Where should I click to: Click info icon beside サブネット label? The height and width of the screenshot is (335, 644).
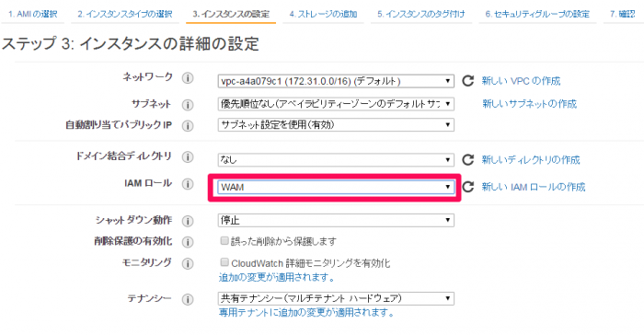(x=188, y=105)
